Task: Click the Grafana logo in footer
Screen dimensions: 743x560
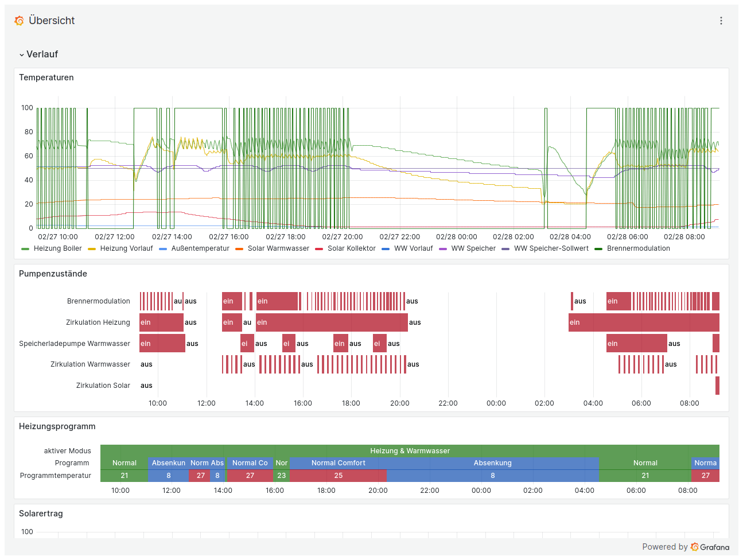Action: pyautogui.click(x=695, y=547)
